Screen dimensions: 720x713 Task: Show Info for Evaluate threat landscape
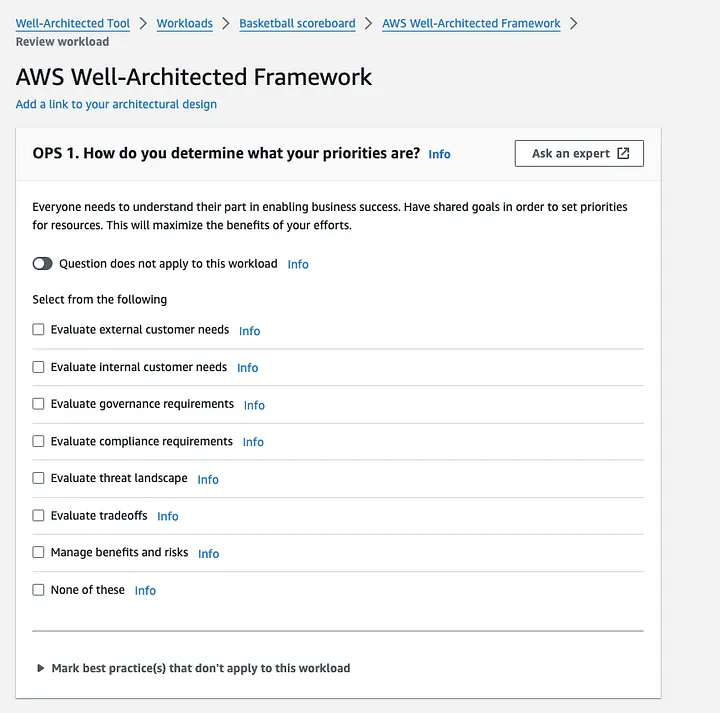pos(208,479)
